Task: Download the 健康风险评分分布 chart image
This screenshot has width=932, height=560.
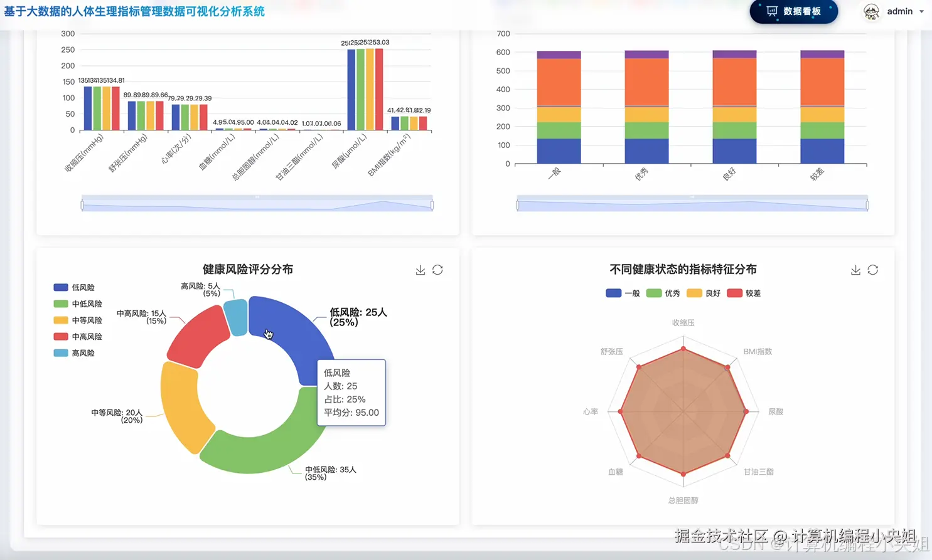Action: (x=420, y=270)
